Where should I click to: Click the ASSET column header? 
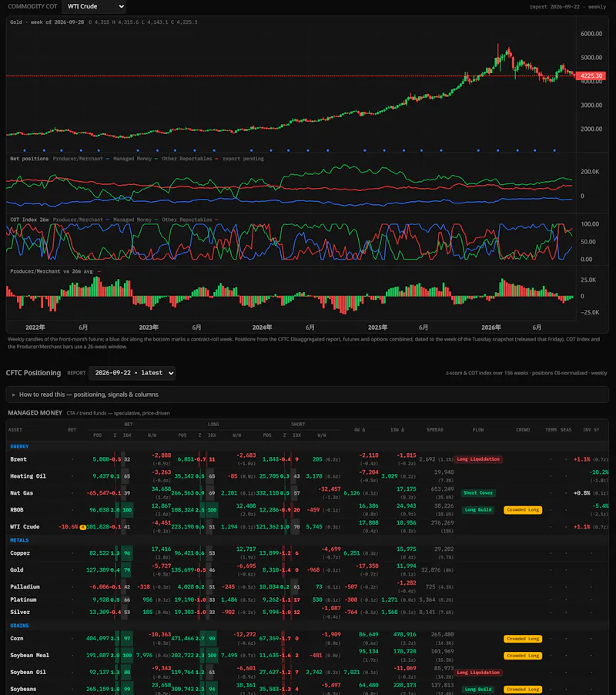click(x=15, y=429)
